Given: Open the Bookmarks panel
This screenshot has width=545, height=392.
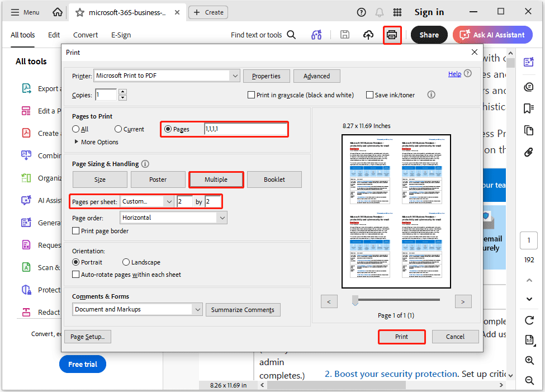Looking at the screenshot, I should (529, 108).
